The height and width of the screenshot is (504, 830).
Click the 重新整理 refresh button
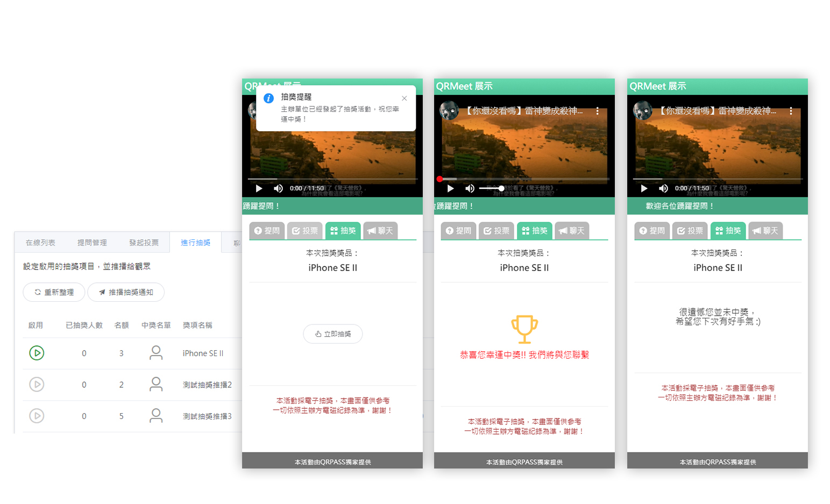(x=54, y=292)
